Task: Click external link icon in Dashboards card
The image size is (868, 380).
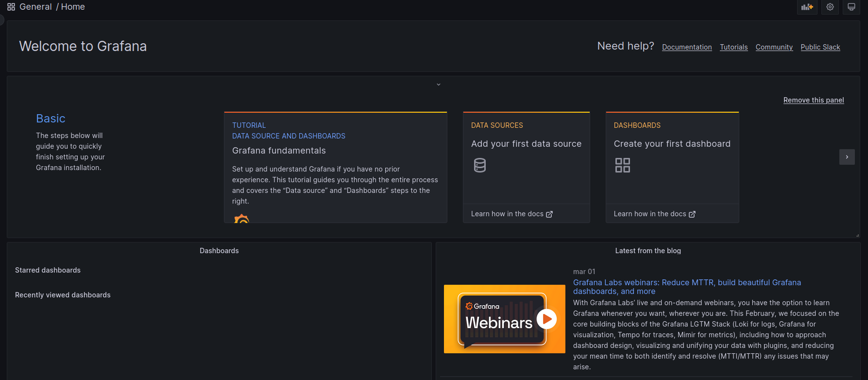Action: [x=692, y=214]
